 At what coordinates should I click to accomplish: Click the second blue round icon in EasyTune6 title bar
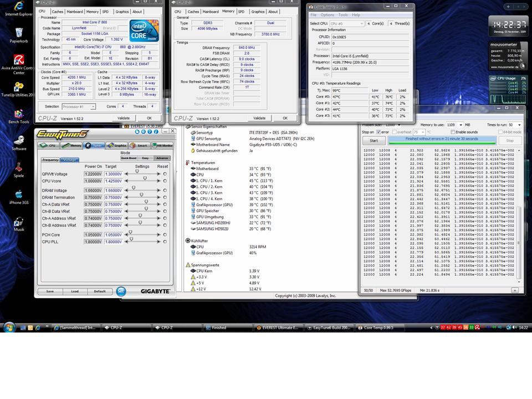(x=143, y=132)
